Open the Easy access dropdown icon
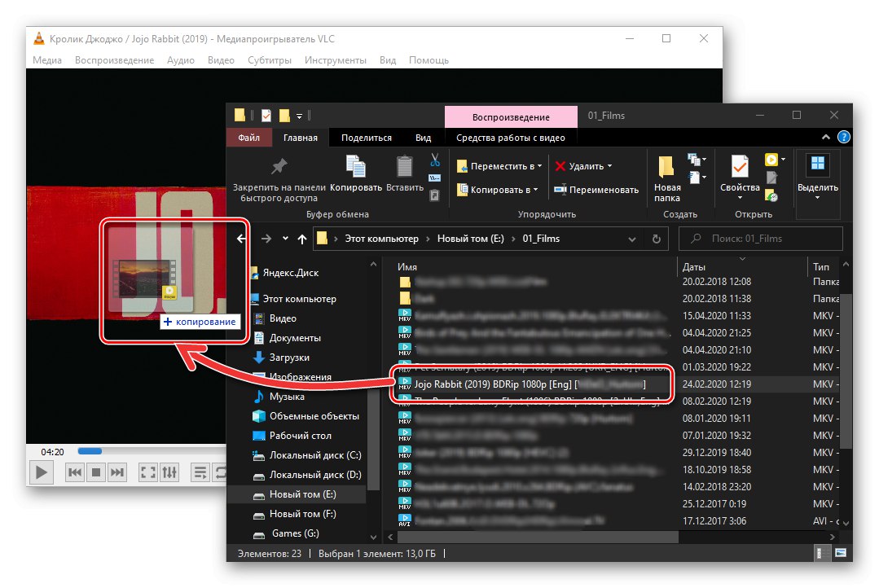This screenshot has height=588, width=879. pos(697,178)
